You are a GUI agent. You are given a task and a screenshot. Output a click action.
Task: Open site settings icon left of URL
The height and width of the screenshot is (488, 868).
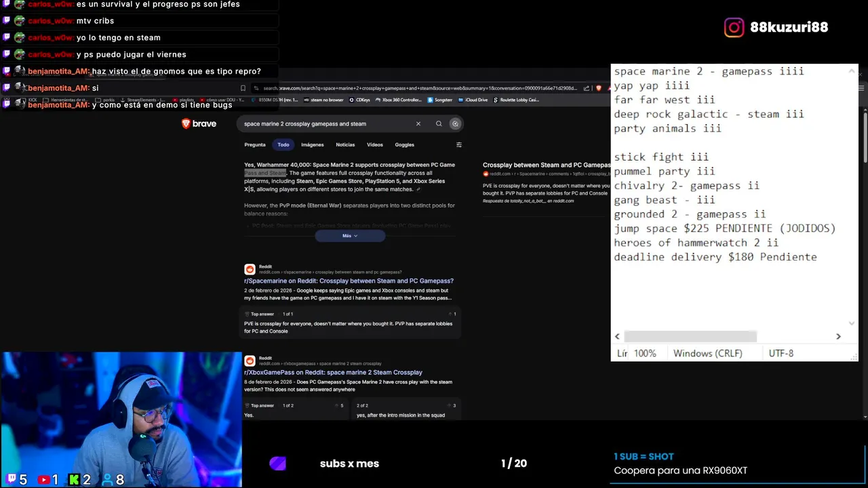click(x=256, y=88)
